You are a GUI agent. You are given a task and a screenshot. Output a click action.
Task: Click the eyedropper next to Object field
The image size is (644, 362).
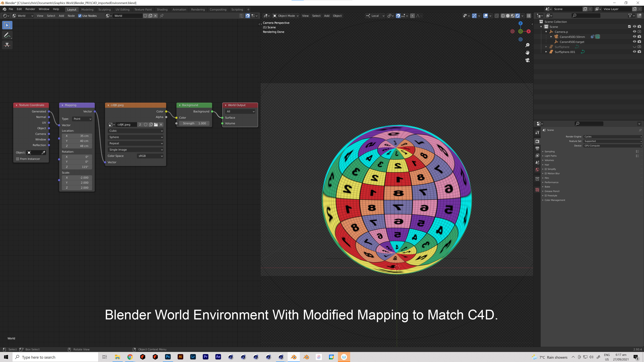(x=43, y=153)
